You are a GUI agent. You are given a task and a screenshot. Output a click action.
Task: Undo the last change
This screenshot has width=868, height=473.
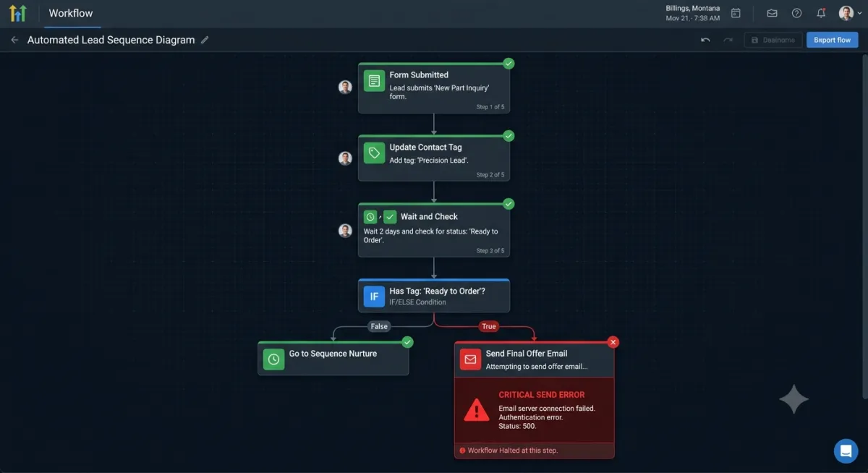(705, 40)
